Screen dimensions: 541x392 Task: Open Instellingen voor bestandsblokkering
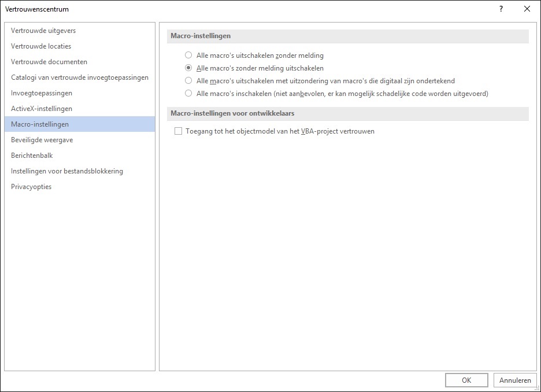coord(80,171)
